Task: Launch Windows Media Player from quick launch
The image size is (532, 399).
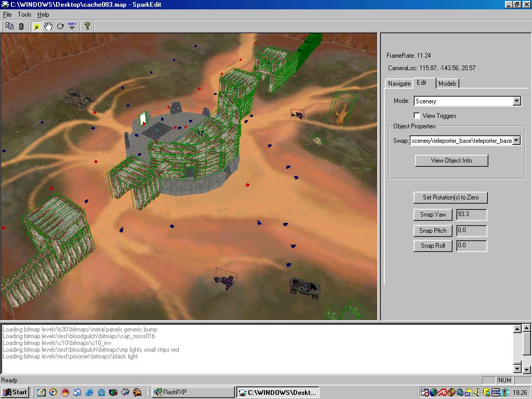Action: pyautogui.click(x=54, y=392)
